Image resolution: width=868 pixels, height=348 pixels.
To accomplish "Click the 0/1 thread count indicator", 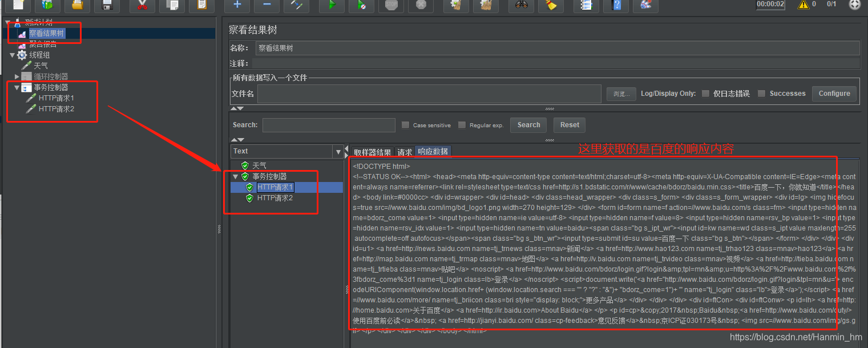I will 831,4.
